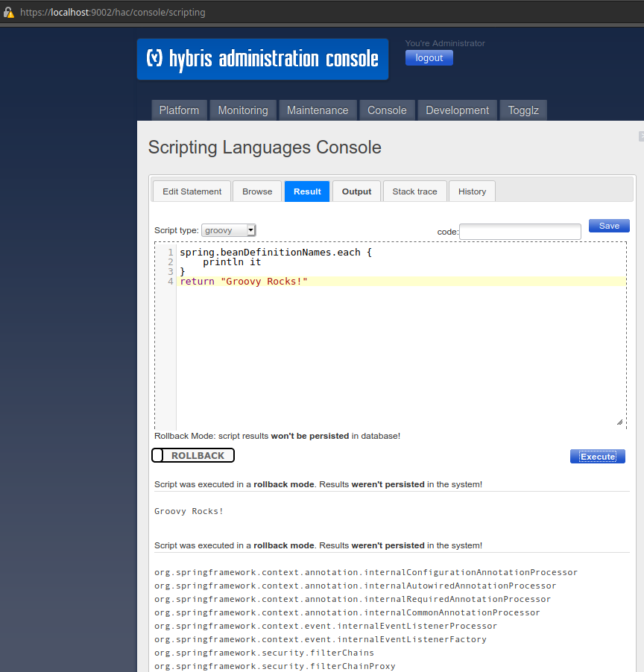Viewport: 644px width, 672px height.
Task: Open the Stack trace tab
Action: 414,191
